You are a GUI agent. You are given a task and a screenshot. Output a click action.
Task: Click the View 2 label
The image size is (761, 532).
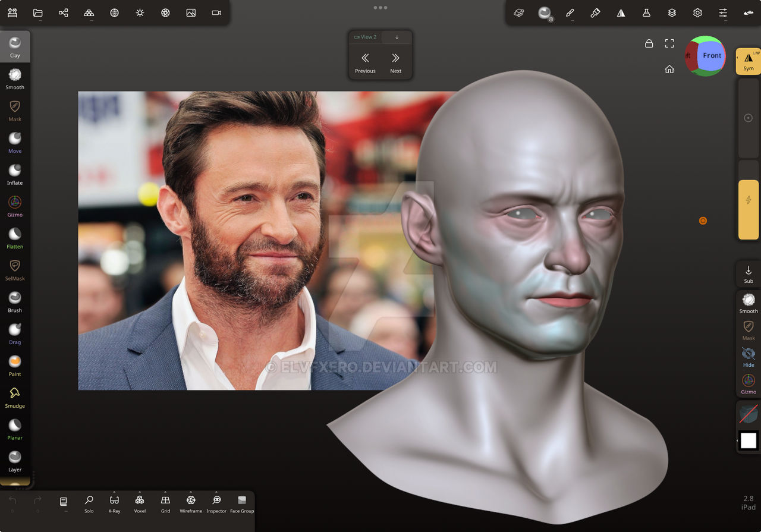tap(365, 37)
